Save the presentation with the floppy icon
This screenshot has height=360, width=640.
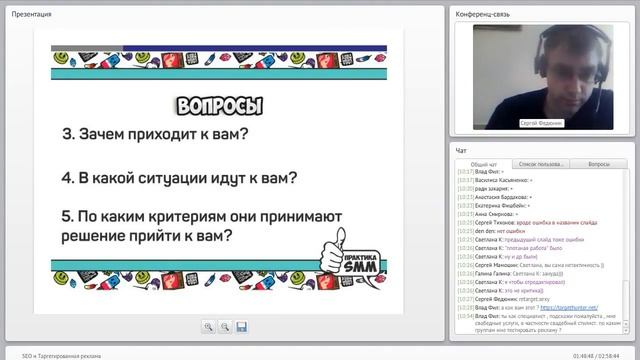pos(242,327)
